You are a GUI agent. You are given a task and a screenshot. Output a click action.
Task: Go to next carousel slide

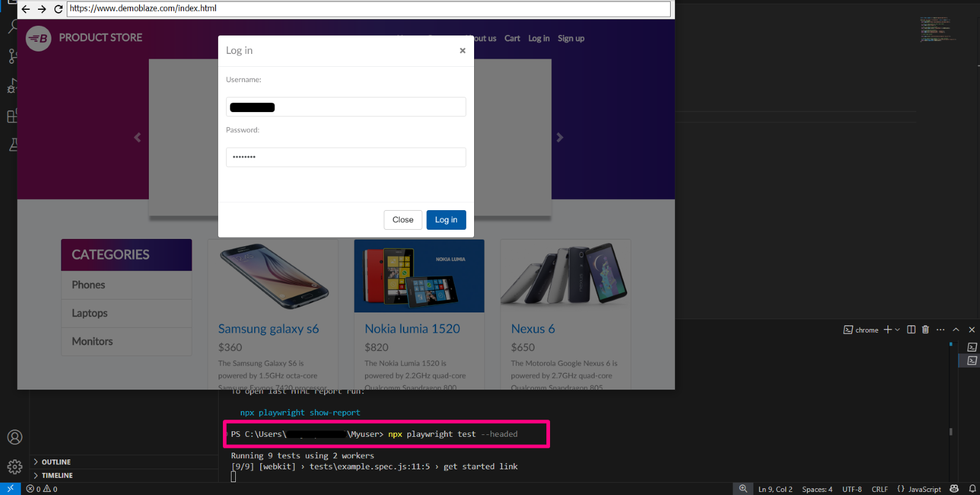pyautogui.click(x=560, y=137)
